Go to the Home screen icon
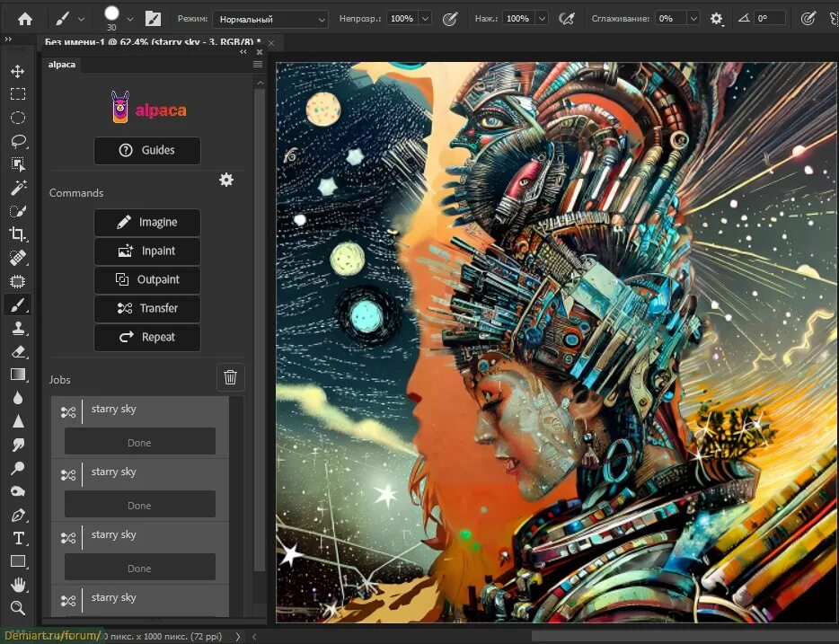 (24, 19)
